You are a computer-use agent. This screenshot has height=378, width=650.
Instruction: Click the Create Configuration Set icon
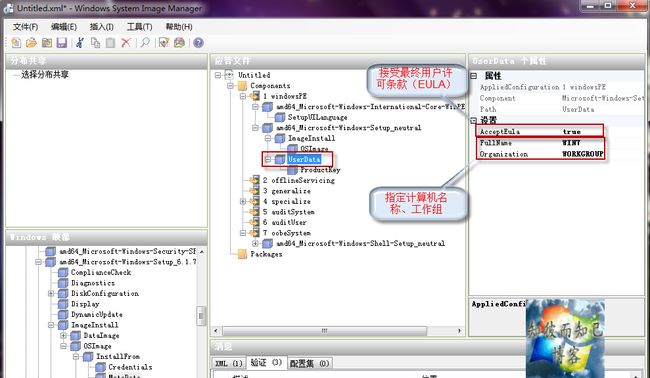click(179, 42)
